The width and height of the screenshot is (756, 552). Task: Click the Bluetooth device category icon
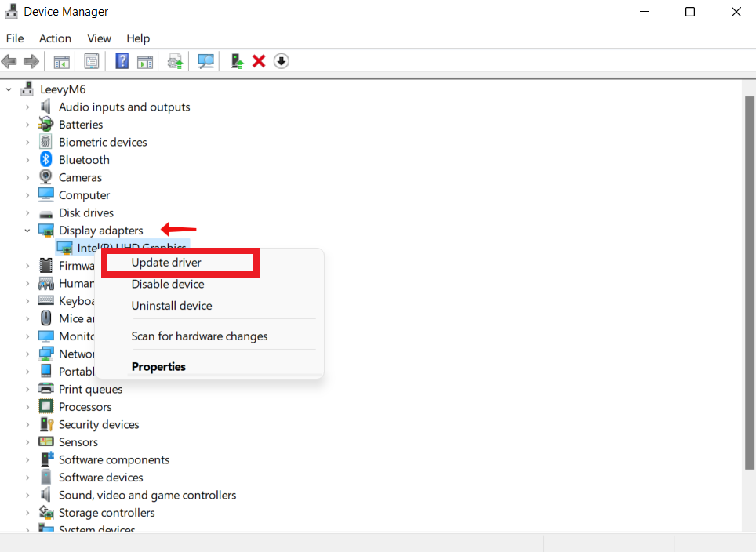click(x=45, y=159)
